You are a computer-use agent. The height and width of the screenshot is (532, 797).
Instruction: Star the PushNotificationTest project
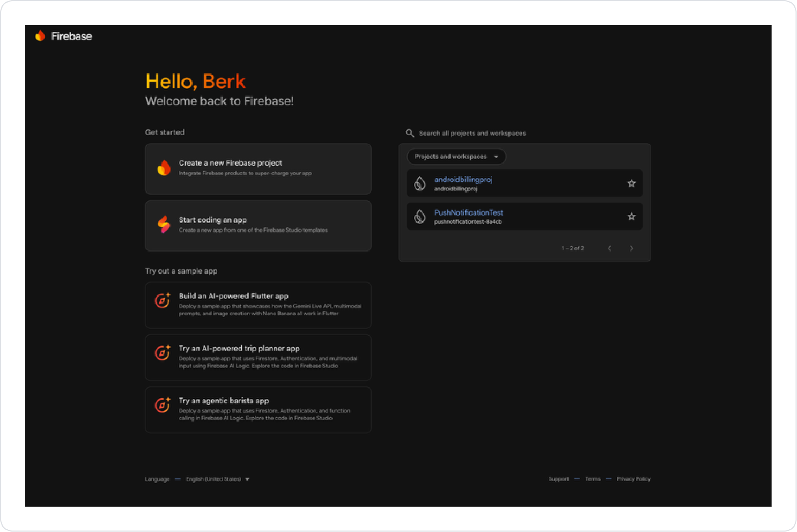coord(631,217)
